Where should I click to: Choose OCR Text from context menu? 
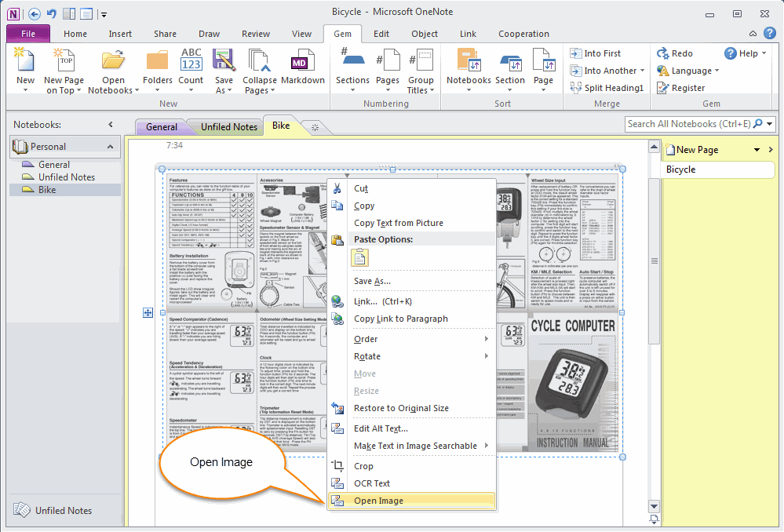411,483
